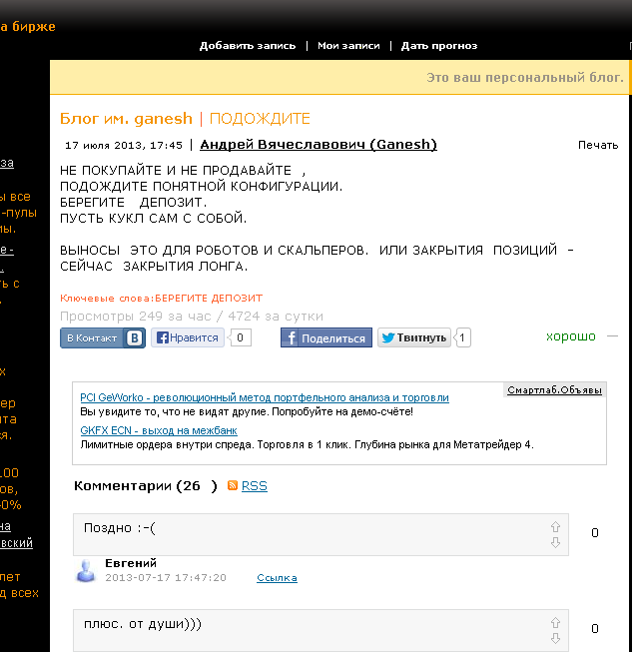The width and height of the screenshot is (644, 652).
Task: Like the post with Facebook Нравится button
Action: coord(188,337)
